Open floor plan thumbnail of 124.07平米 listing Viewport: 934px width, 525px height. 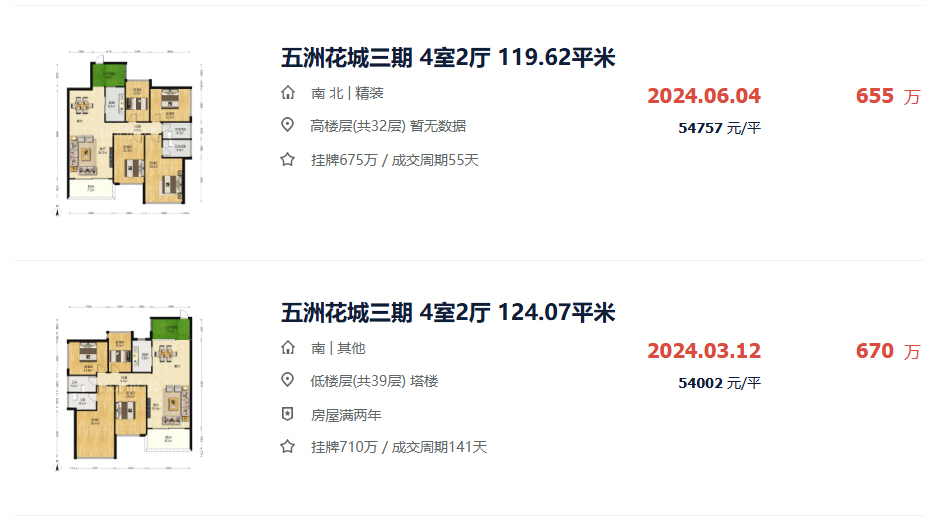click(129, 388)
